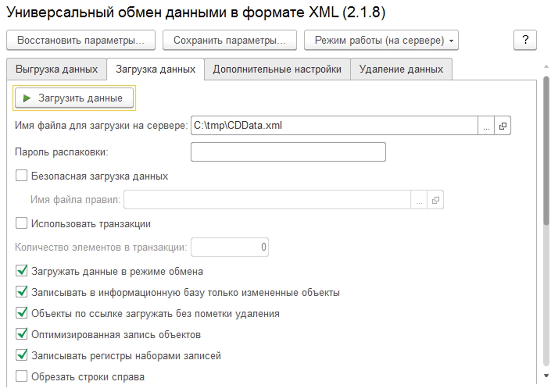Toggle Использовать транзакции checkbox
This screenshot has height=392, width=551.
click(22, 224)
